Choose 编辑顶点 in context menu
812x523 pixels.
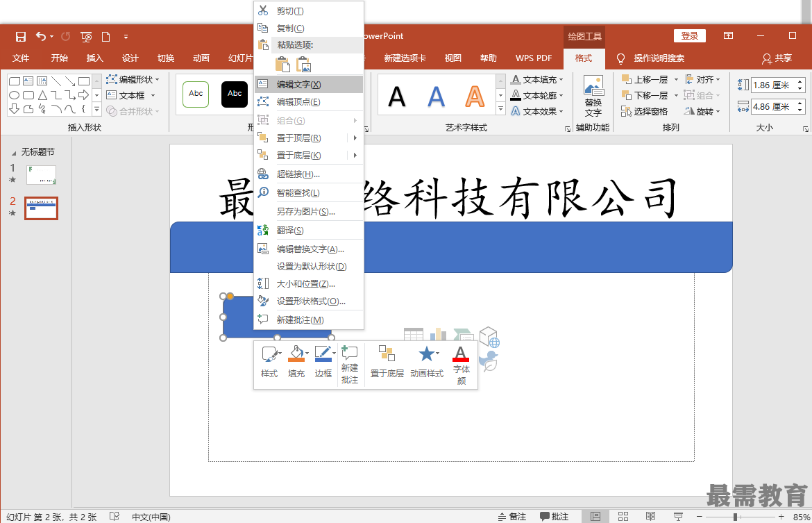pos(309,102)
